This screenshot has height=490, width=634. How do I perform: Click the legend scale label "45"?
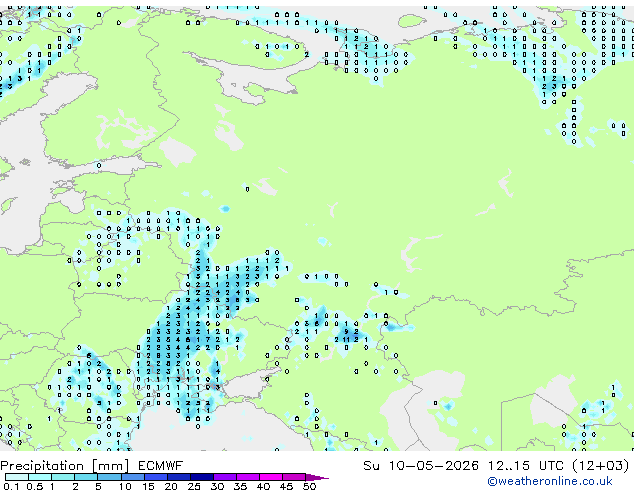(x=286, y=486)
